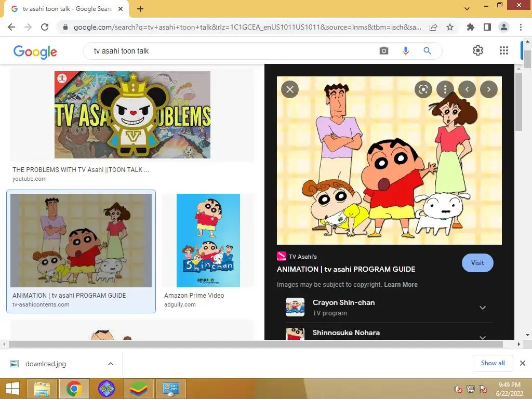Click the browser forward arrow
The image size is (532, 399).
click(28, 27)
